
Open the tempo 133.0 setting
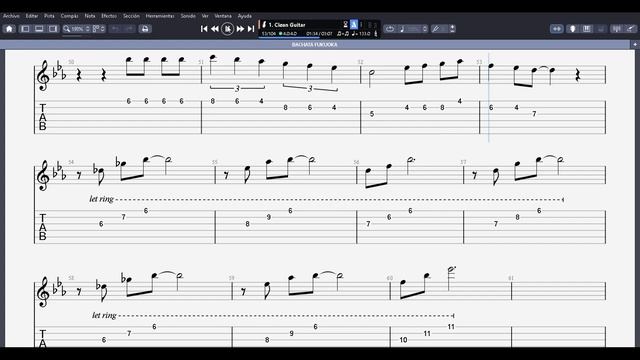tap(361, 33)
